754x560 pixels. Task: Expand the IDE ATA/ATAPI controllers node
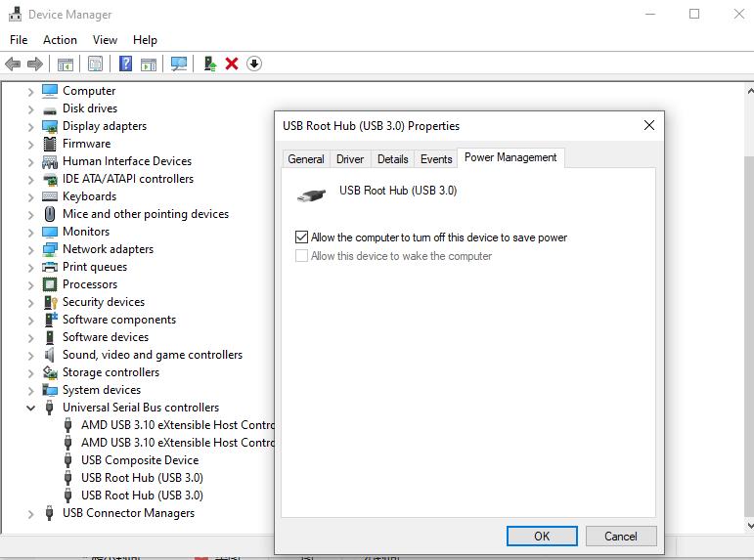[x=30, y=180]
